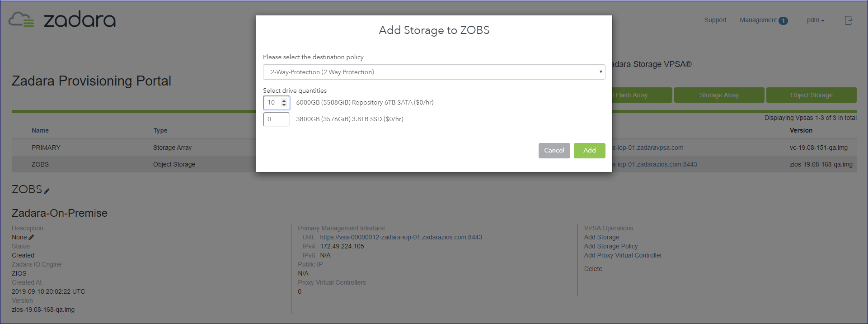Click the Support menu item
The image size is (868, 324).
(x=715, y=20)
